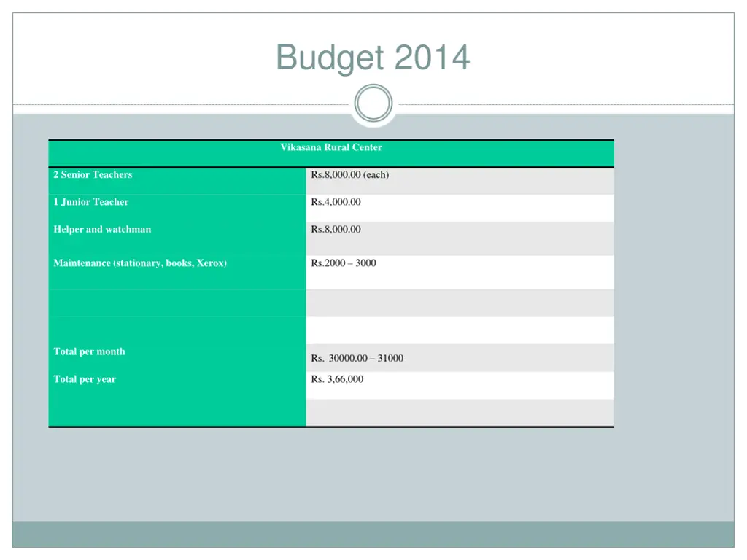Click the empty white cell above monthly total amount
Screen dimensions: 747x560
point(460,330)
